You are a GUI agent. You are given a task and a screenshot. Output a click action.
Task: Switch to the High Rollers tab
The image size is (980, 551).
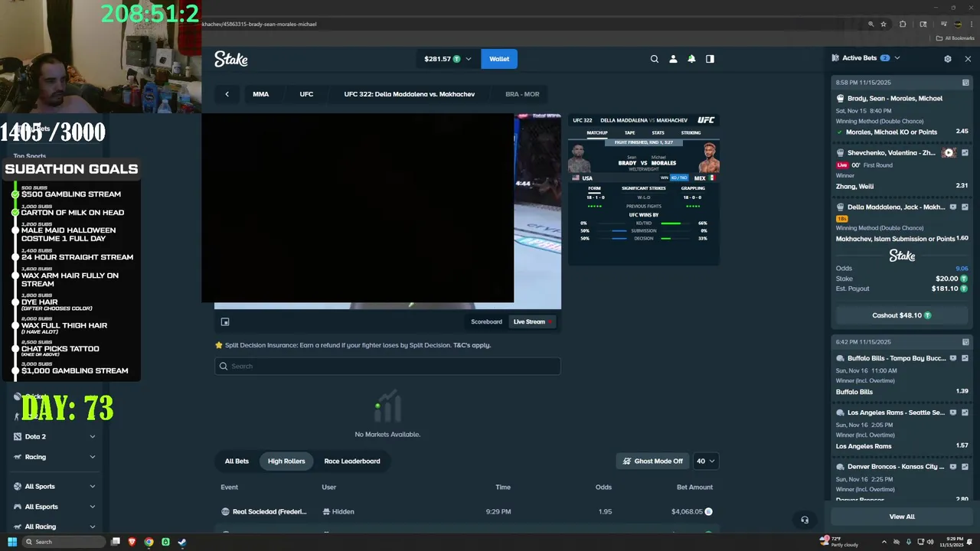coord(286,461)
